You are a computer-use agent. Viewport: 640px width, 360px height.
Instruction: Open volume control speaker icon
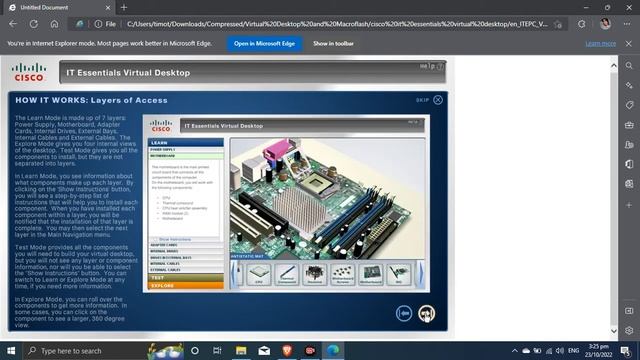pos(560,351)
